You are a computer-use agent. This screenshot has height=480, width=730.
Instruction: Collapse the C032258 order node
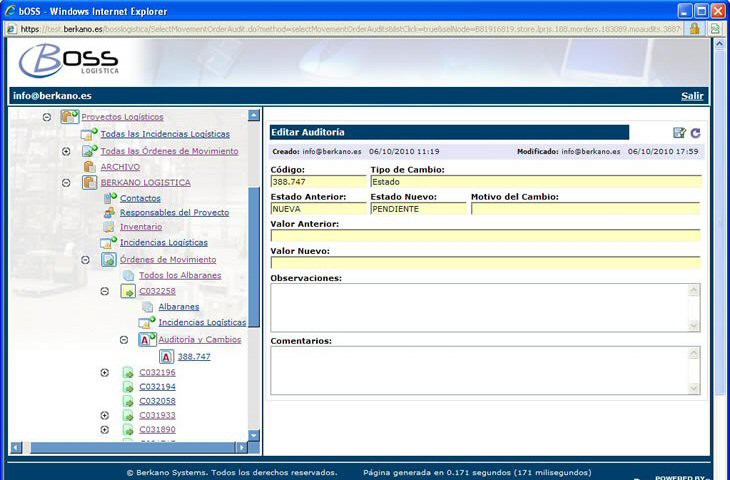tap(105, 291)
